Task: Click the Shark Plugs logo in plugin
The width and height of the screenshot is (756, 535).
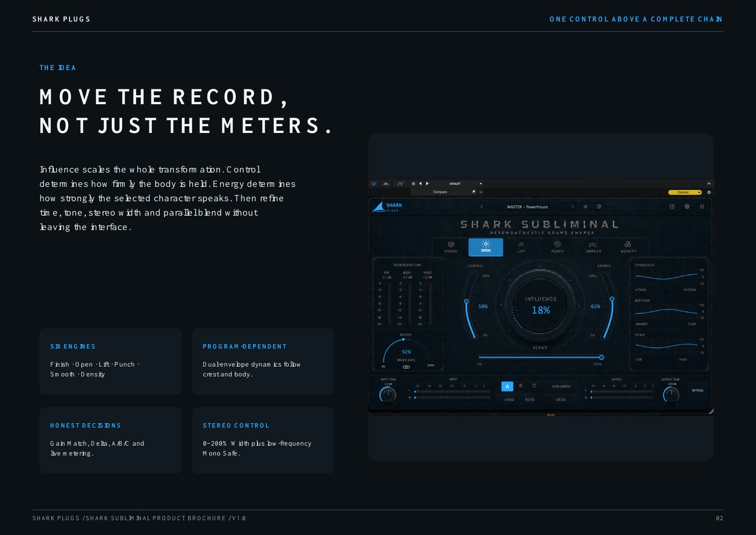Action: [x=387, y=207]
